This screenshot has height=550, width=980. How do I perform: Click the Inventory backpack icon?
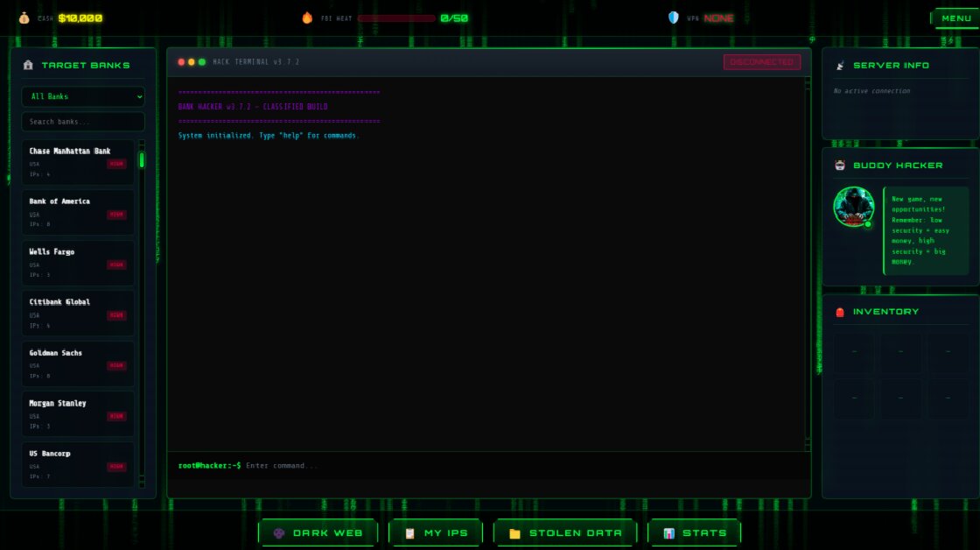(840, 312)
